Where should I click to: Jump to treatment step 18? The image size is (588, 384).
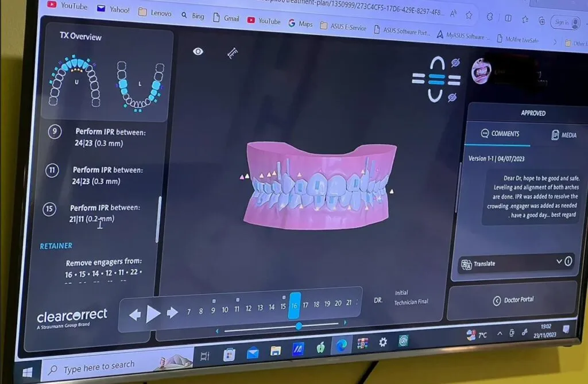pos(316,304)
